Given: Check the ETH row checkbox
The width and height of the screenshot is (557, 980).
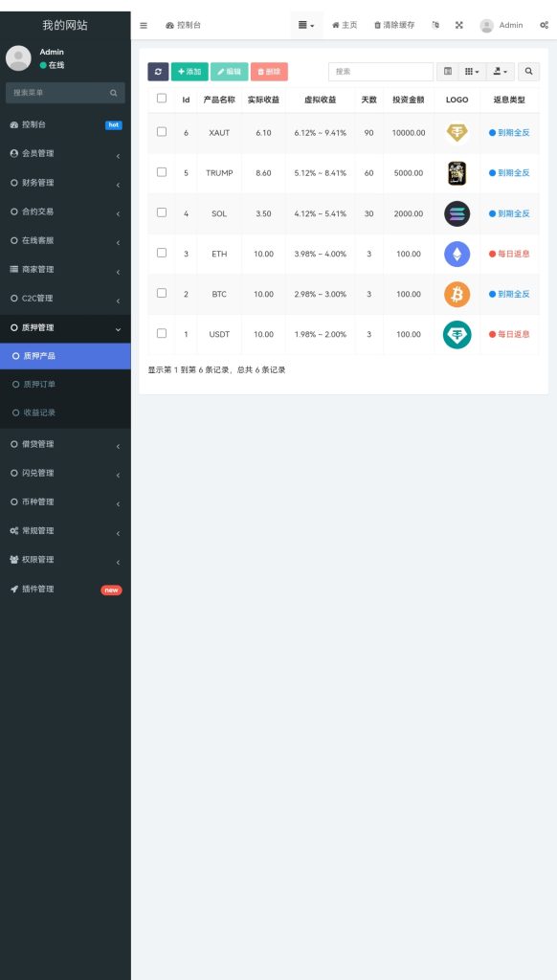Looking at the screenshot, I should coord(162,253).
